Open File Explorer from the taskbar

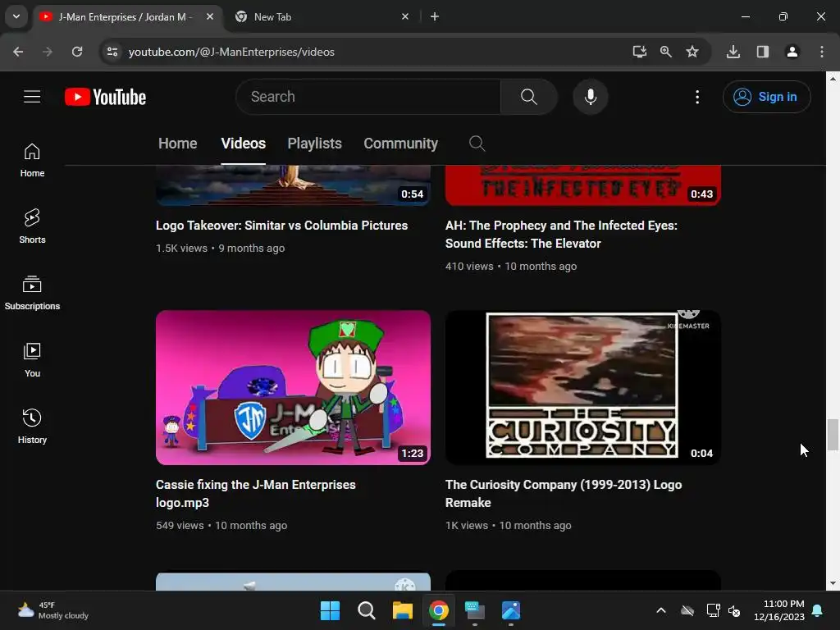coord(402,610)
